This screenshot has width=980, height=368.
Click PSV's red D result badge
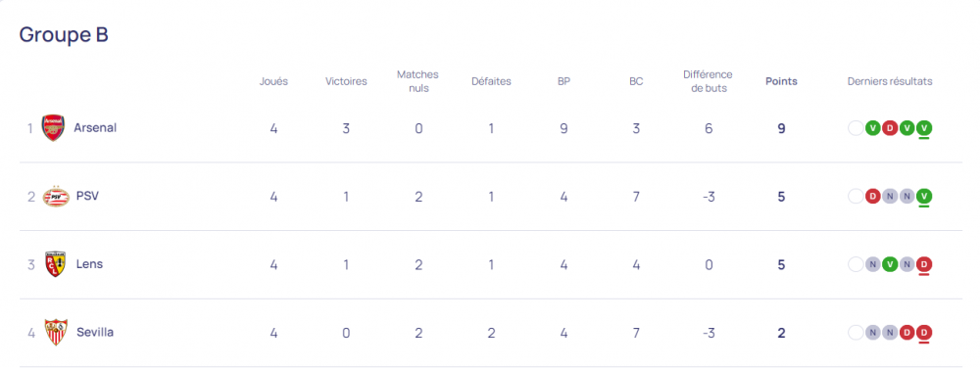[x=872, y=197]
